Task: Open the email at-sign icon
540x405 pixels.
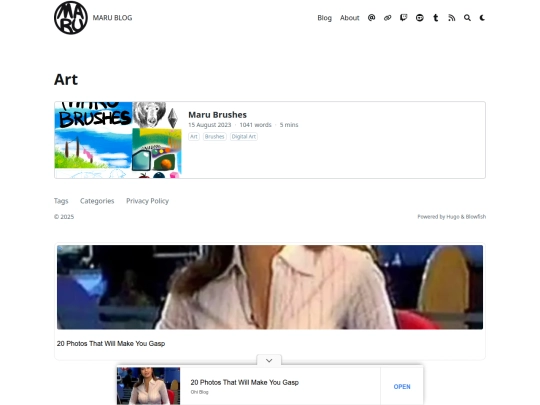Action: click(x=371, y=18)
